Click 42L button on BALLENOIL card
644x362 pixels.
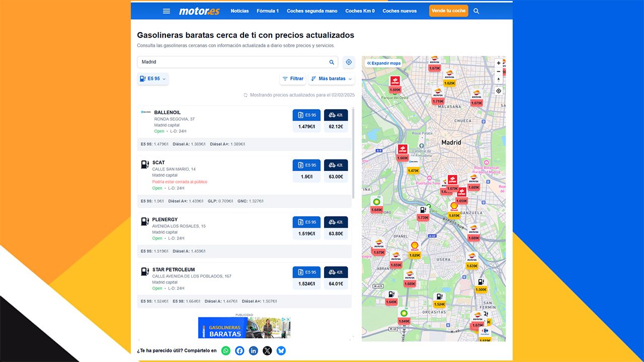[x=336, y=115]
